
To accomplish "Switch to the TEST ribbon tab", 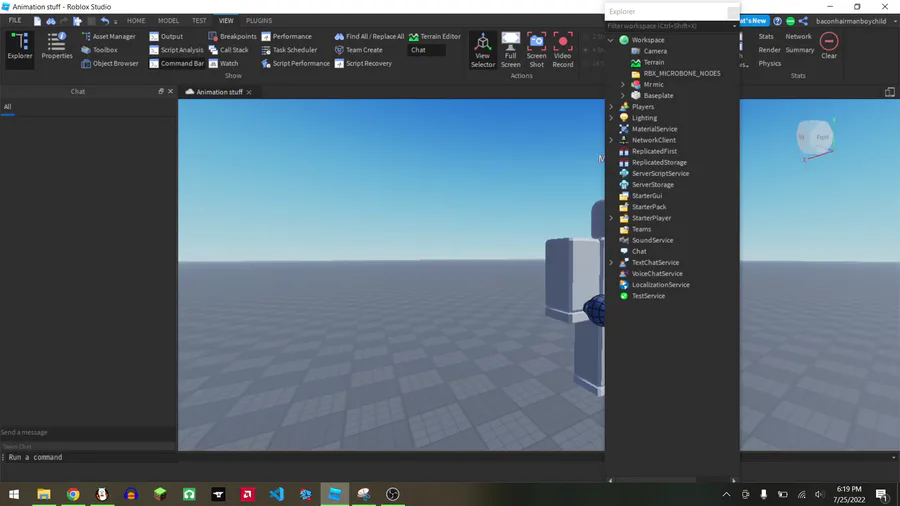I will pyautogui.click(x=199, y=21).
